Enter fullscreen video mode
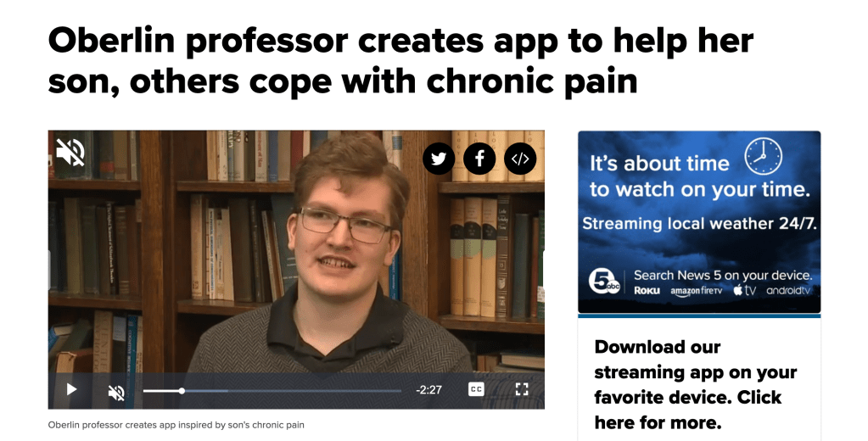This screenshot has width=868, height=441. click(x=522, y=389)
